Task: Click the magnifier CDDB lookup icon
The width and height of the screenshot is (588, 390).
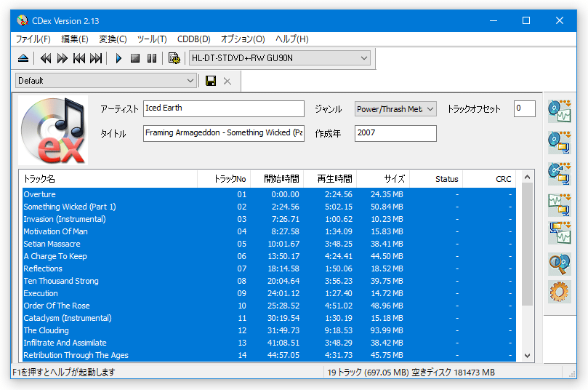Action: 559,264
